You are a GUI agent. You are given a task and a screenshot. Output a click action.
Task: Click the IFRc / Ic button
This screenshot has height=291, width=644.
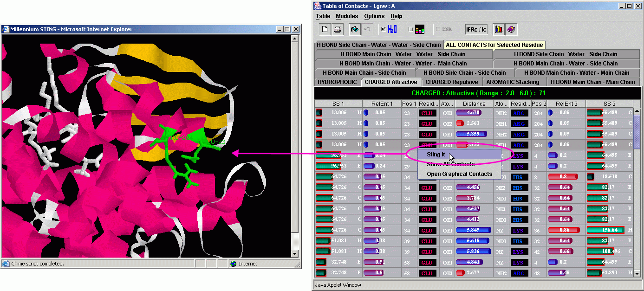[x=476, y=29]
